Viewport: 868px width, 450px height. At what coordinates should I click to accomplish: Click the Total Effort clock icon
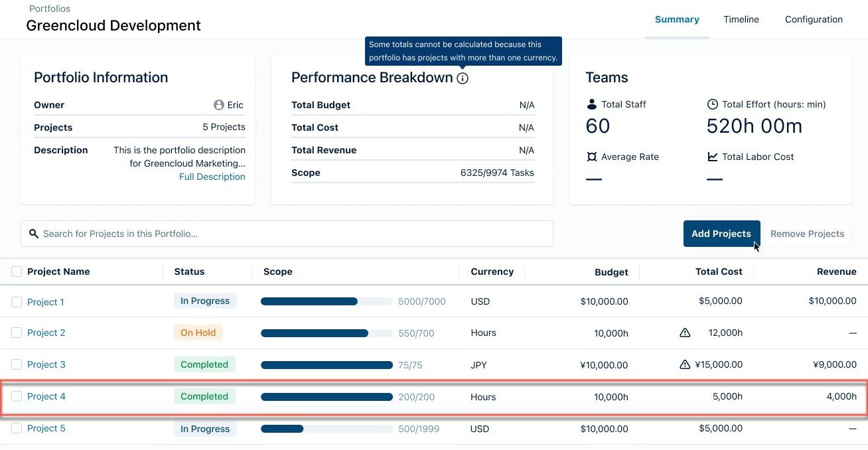pyautogui.click(x=712, y=104)
